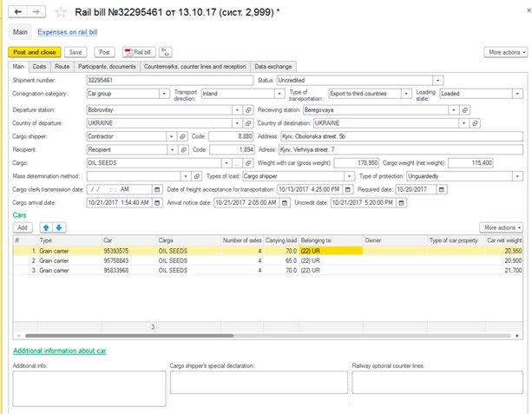
Task: Select the Main tab under toolbar
Action: click(18, 67)
